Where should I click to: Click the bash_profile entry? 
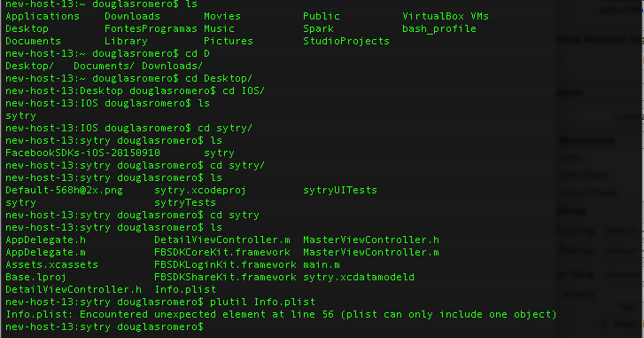tap(439, 28)
